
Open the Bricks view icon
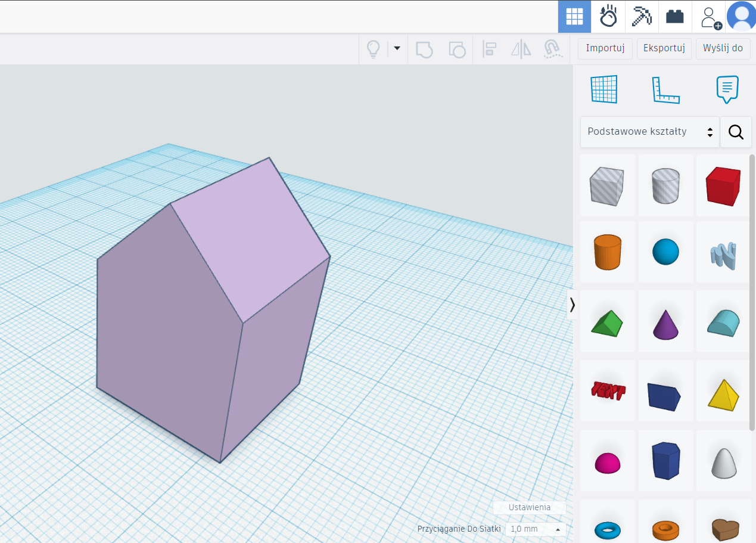pyautogui.click(x=675, y=17)
